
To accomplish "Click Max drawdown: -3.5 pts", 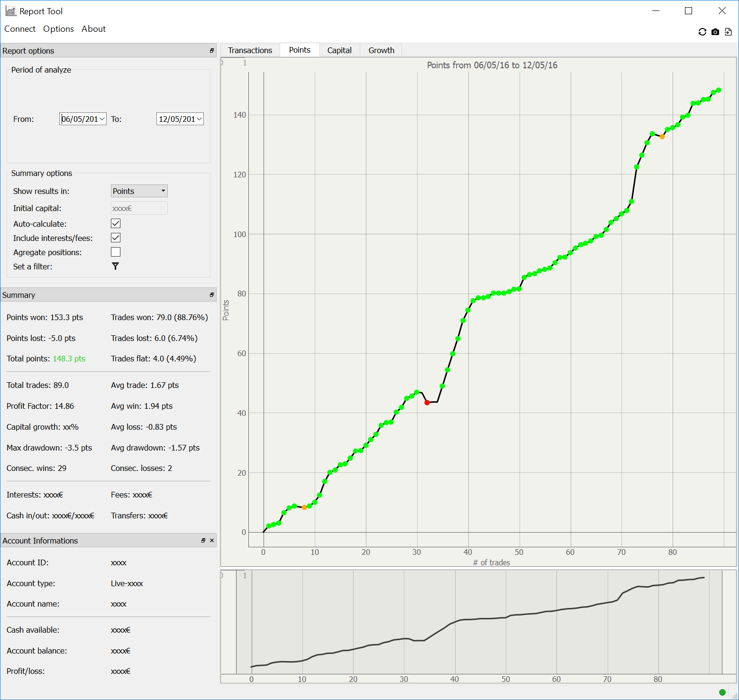I will pyautogui.click(x=49, y=448).
